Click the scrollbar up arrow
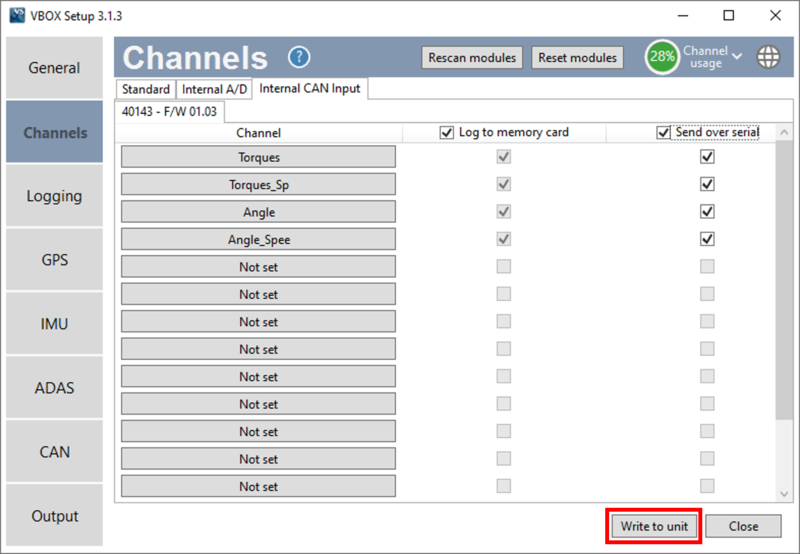This screenshot has height=554, width=800. 784,133
